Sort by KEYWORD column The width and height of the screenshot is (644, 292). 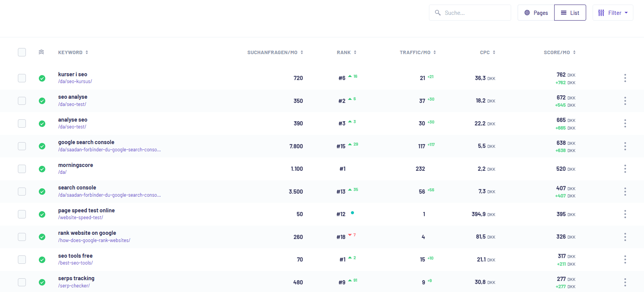(73, 52)
